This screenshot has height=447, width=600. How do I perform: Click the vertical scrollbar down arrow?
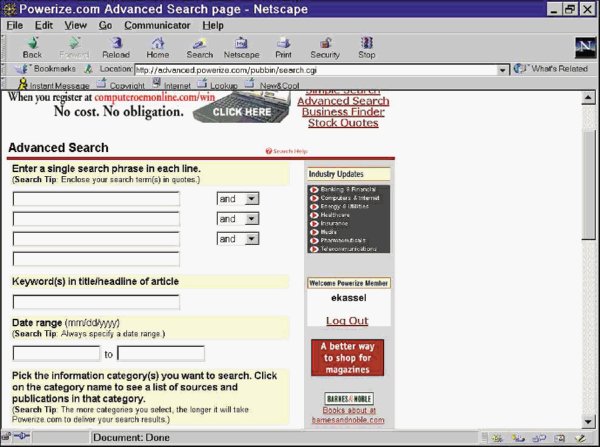pos(588,422)
